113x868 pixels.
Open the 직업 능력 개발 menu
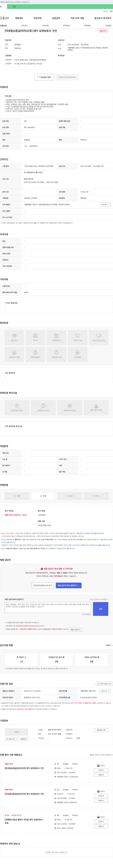click(x=77, y=18)
